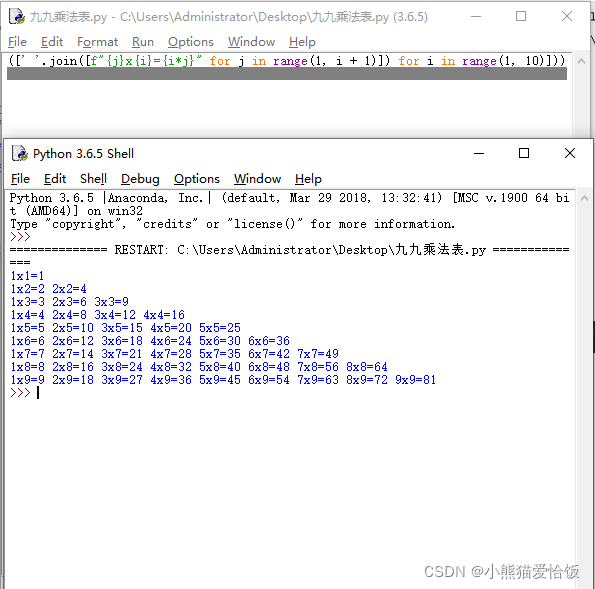Click the editor scrollbar up arrow
The width and height of the screenshot is (595, 589).
coord(581,61)
